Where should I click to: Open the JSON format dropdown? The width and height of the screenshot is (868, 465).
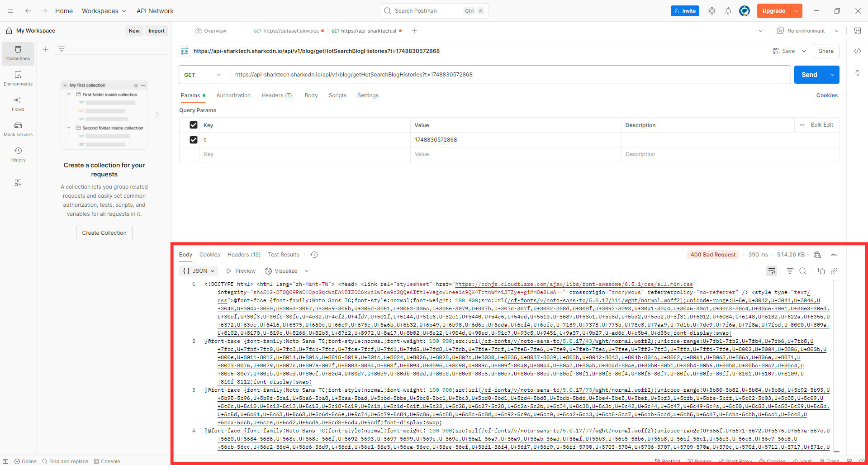point(199,271)
